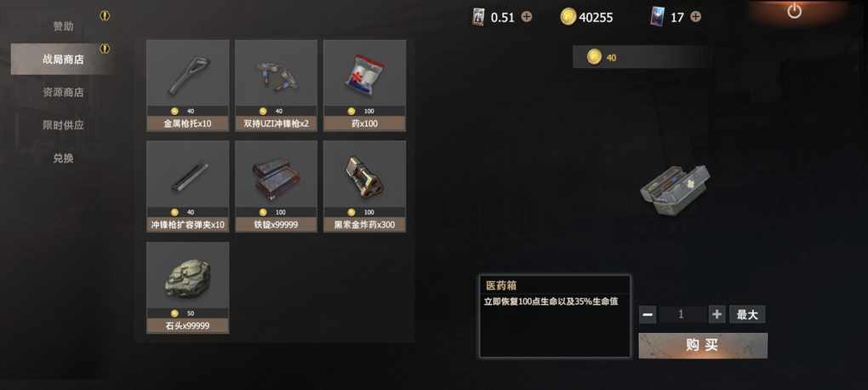Go to the 兑换 exchange tab
This screenshot has height=390, width=868.
pos(63,158)
